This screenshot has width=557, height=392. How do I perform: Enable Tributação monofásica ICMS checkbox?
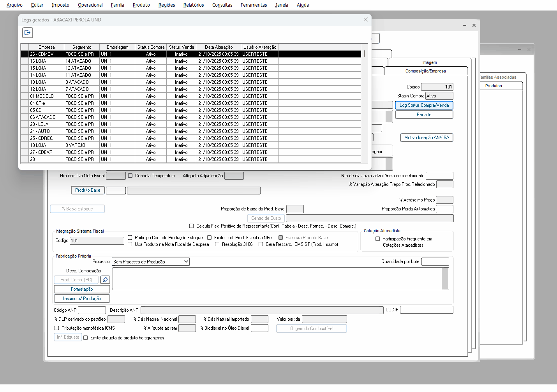tap(57, 328)
